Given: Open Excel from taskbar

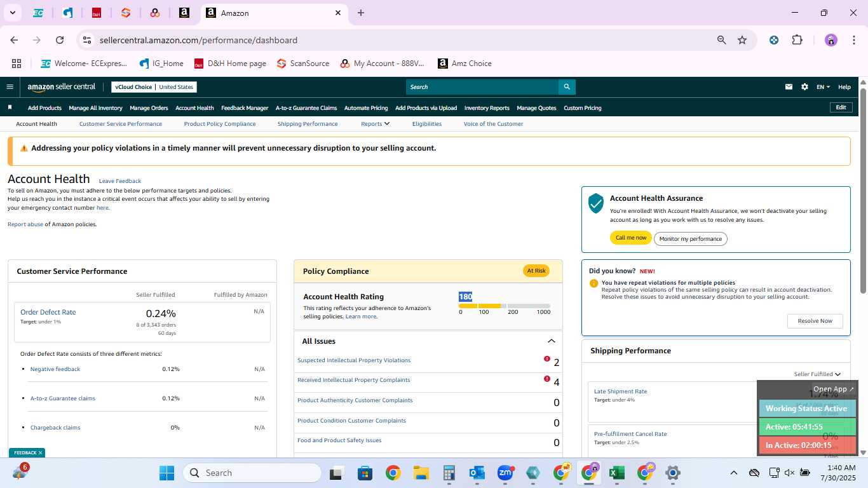Looking at the screenshot, I should click(616, 473).
